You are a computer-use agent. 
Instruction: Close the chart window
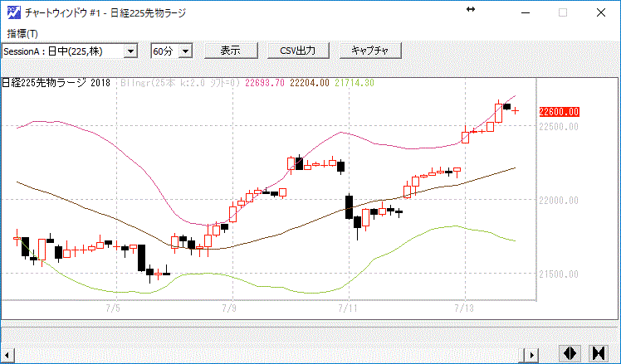601,12
